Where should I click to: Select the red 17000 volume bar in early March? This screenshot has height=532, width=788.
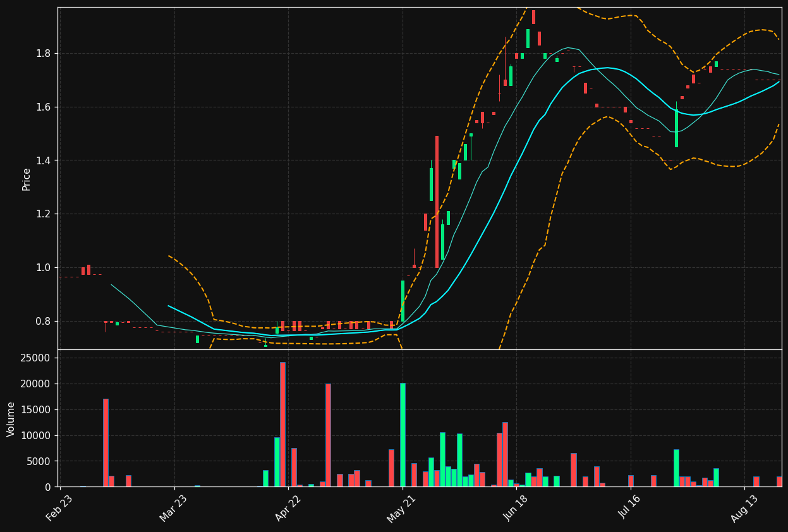[106, 442]
